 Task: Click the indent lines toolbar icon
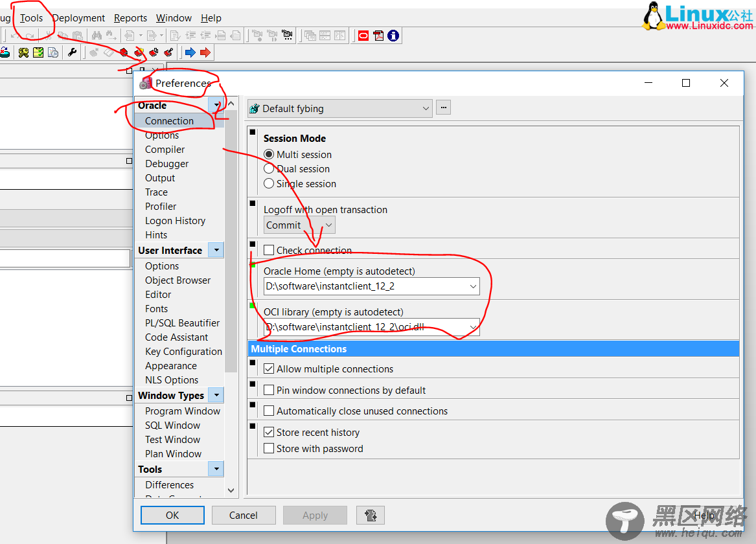[191, 36]
